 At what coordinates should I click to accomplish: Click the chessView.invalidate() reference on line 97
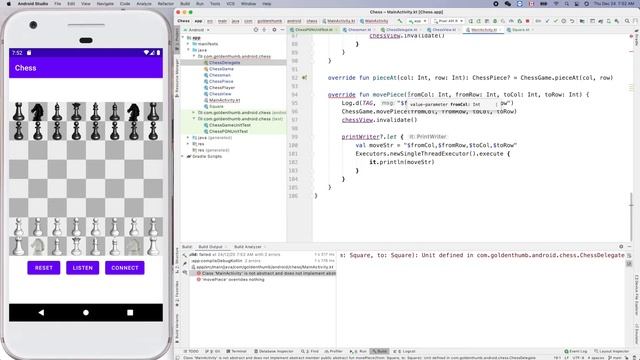pyautogui.click(x=380, y=120)
